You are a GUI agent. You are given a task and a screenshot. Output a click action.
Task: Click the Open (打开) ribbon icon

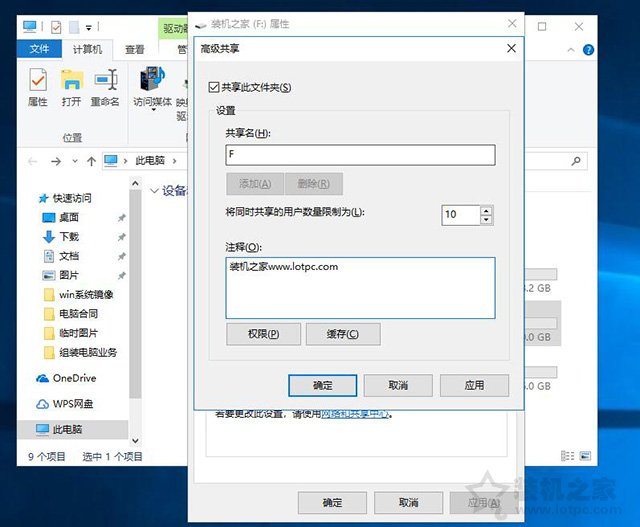click(71, 87)
